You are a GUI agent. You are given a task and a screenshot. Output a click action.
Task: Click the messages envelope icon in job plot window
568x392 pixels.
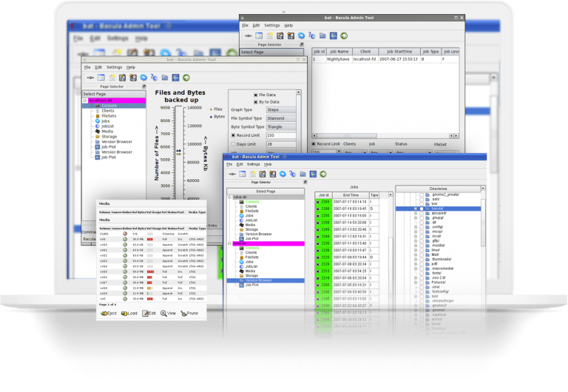click(112, 78)
